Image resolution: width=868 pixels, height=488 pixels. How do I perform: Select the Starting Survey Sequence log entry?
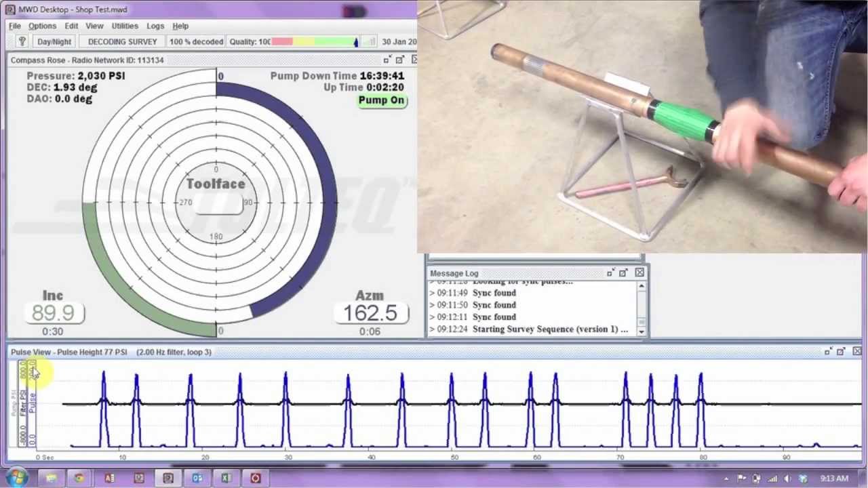click(x=529, y=329)
